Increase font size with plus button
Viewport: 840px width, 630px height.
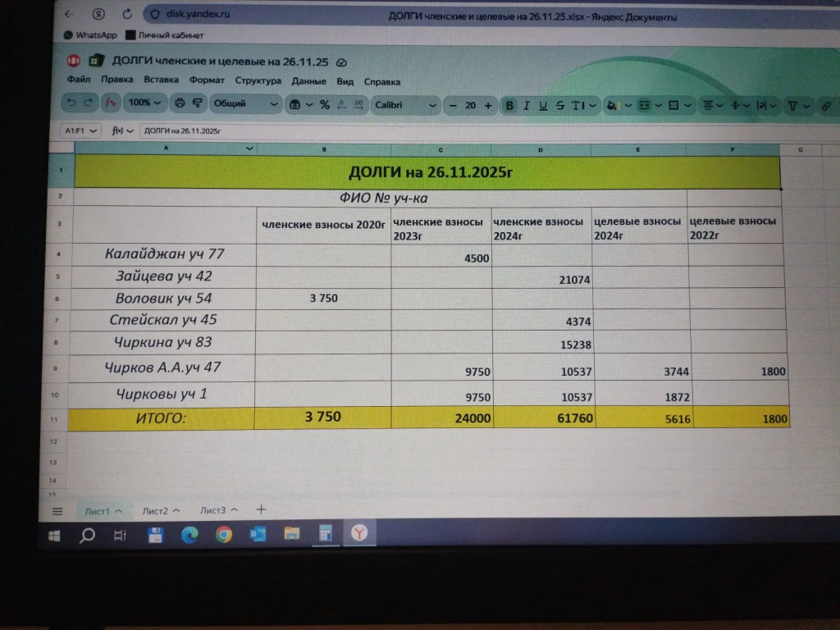pos(488,105)
